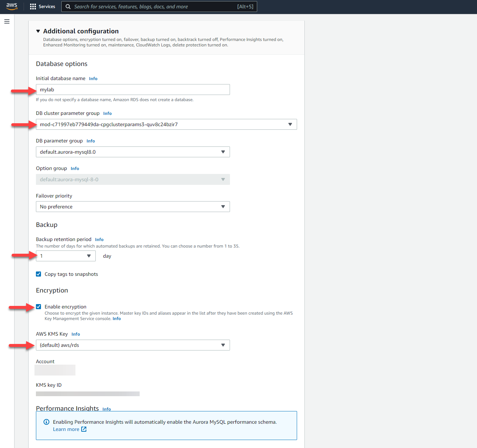Click the external link icon beside Learn more
The width and height of the screenshot is (477, 448).
pos(84,429)
